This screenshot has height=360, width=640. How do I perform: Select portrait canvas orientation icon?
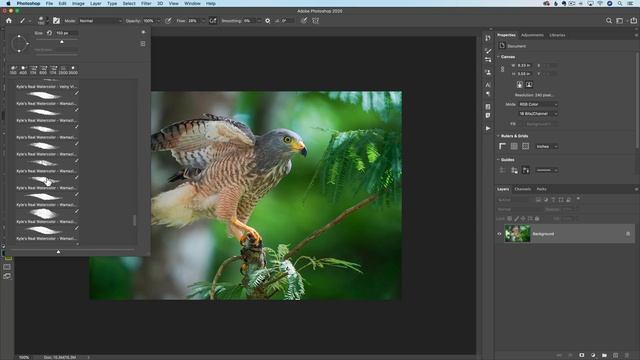(x=520, y=84)
